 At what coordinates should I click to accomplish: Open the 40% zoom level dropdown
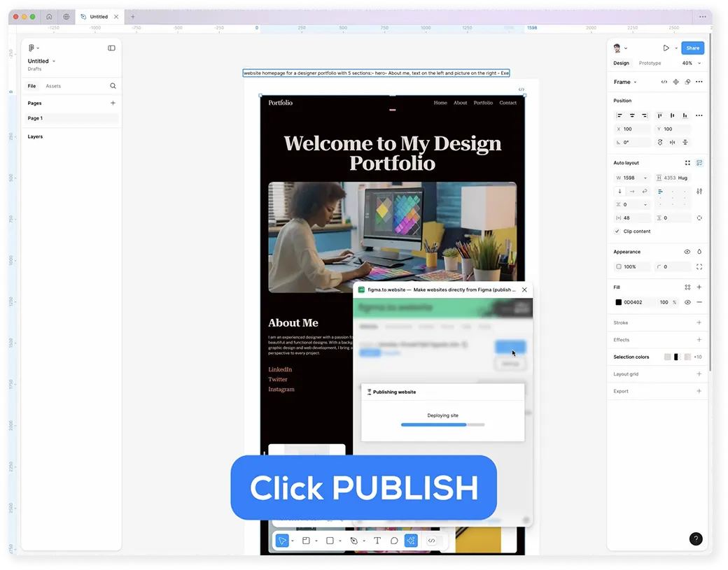692,63
